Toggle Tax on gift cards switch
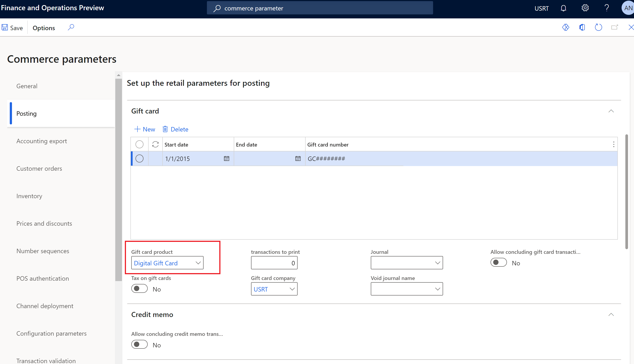This screenshot has width=634, height=364. pyautogui.click(x=139, y=289)
